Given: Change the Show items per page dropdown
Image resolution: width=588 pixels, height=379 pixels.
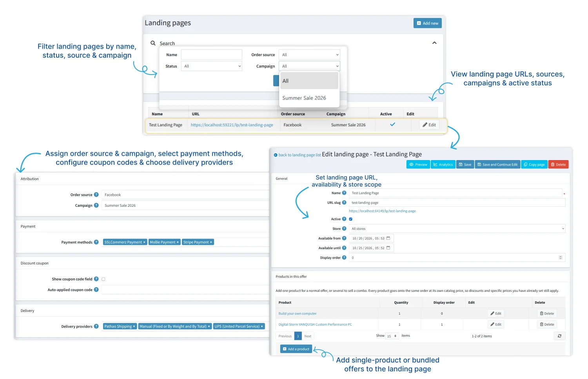Looking at the screenshot, I should pos(392,336).
